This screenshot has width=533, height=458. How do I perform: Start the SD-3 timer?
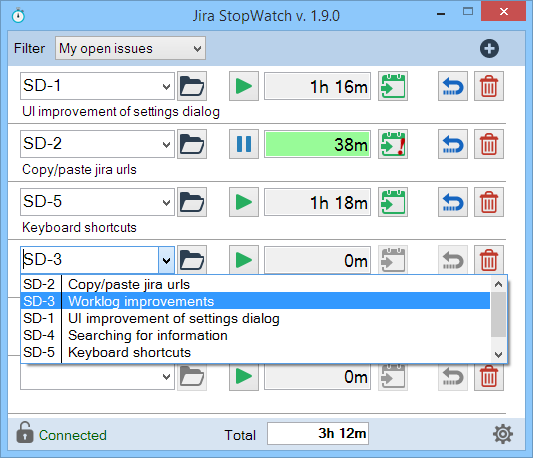coord(244,260)
